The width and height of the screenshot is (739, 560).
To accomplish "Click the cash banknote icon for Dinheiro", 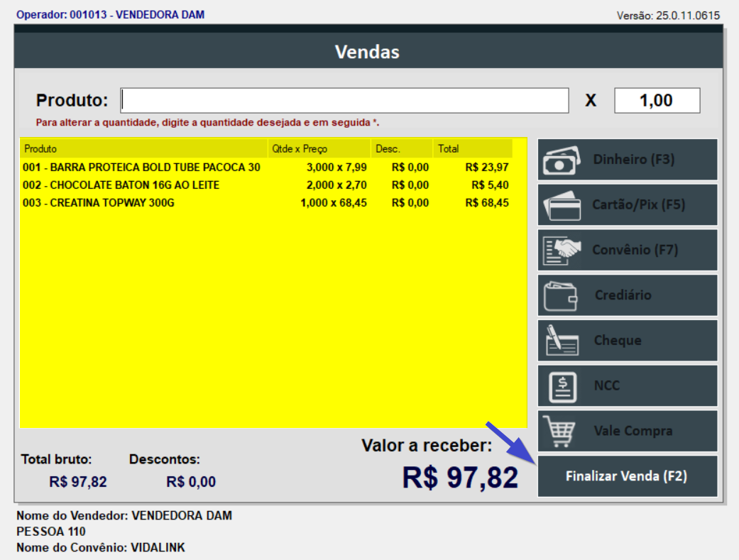I will pyautogui.click(x=559, y=160).
